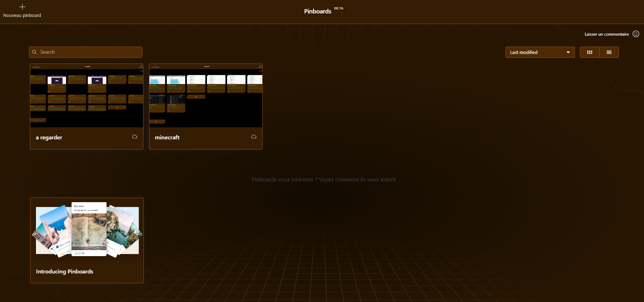Click the Nouveau pinboard label

22,16
